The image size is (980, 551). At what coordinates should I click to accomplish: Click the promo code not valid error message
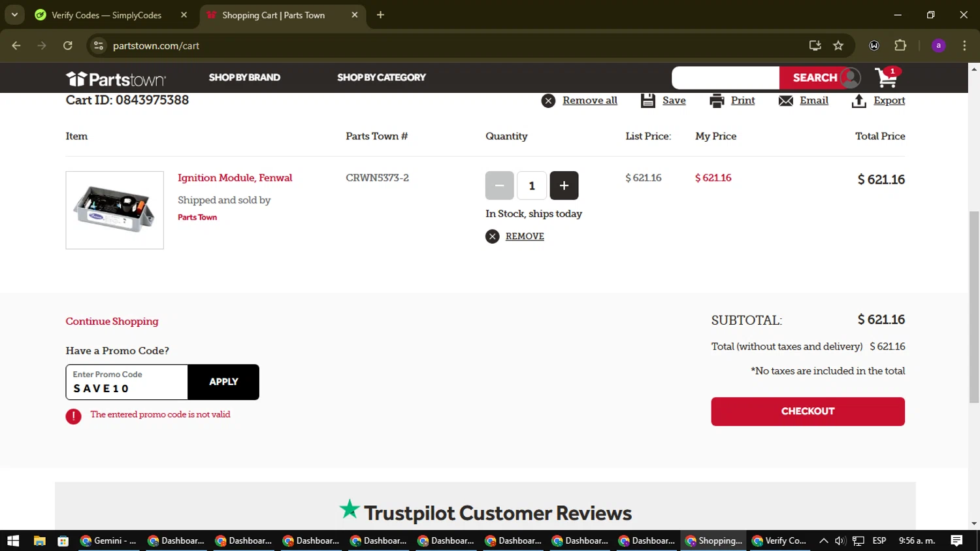pos(160,414)
